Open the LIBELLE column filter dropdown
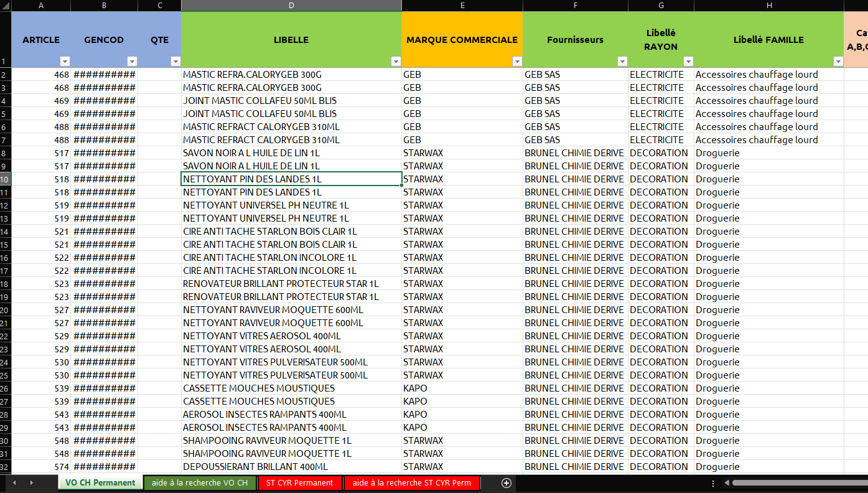 pyautogui.click(x=396, y=61)
